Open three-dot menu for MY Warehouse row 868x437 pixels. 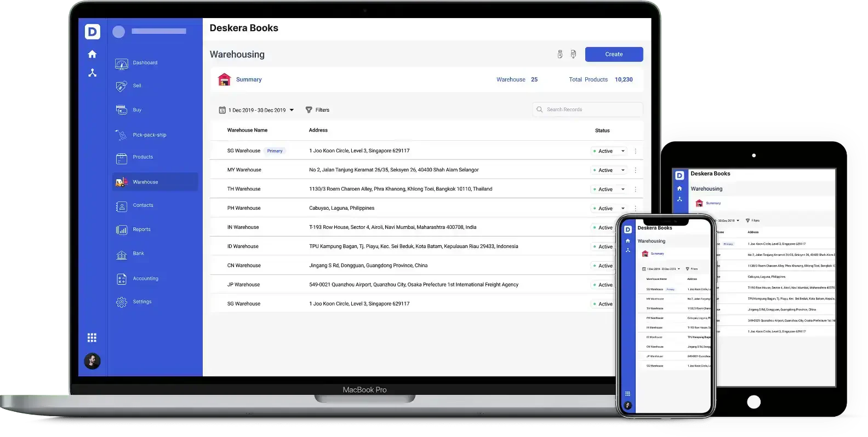(x=636, y=170)
